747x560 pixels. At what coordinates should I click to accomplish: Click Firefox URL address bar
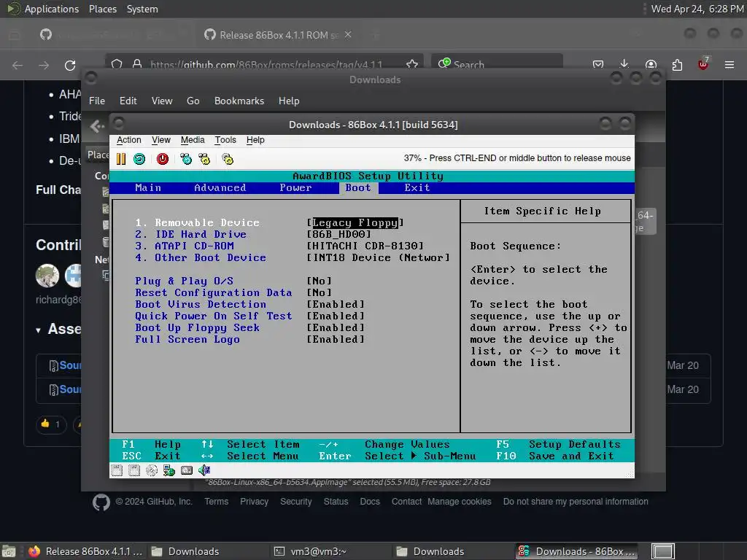pyautogui.click(x=266, y=64)
